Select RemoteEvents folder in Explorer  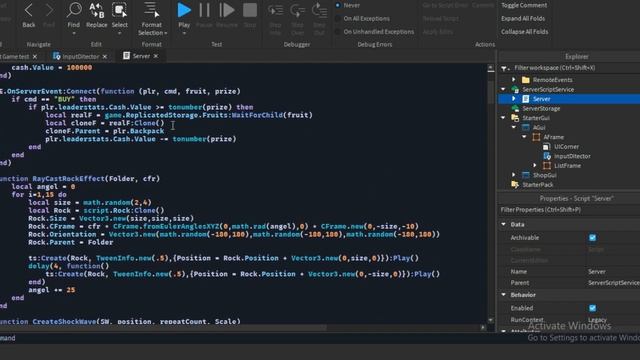tap(552, 80)
